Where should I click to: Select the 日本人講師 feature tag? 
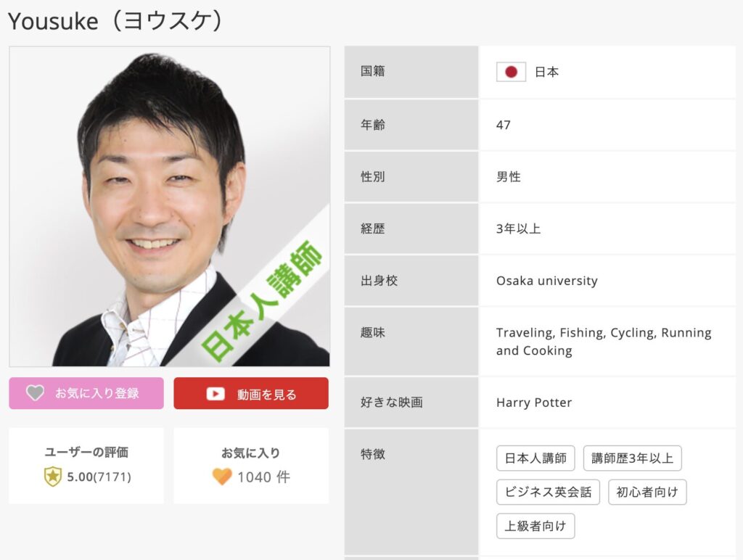[x=535, y=458]
